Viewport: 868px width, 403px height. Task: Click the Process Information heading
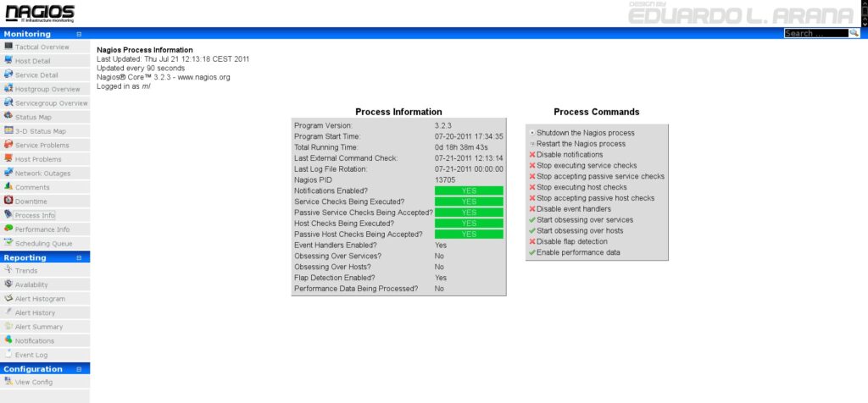(398, 112)
